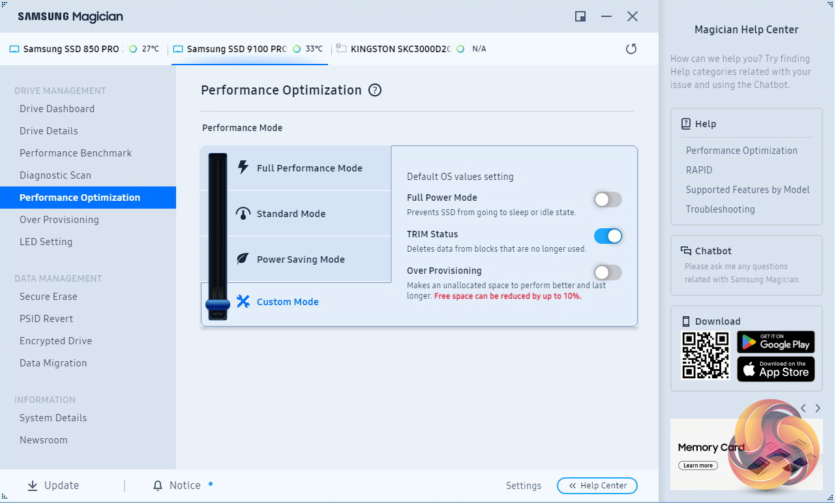This screenshot has width=836, height=504.
Task: Open RAPID help topic
Action: (699, 170)
